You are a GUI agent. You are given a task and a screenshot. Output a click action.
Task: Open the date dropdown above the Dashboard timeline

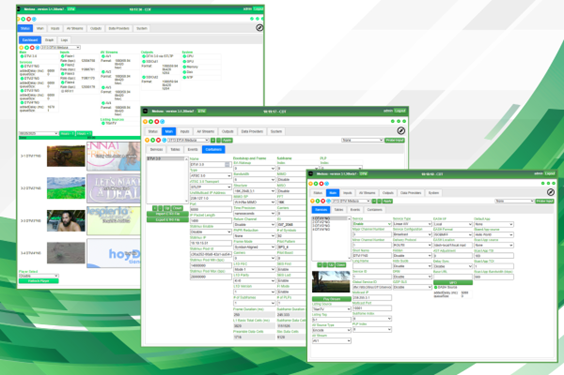tap(38, 133)
